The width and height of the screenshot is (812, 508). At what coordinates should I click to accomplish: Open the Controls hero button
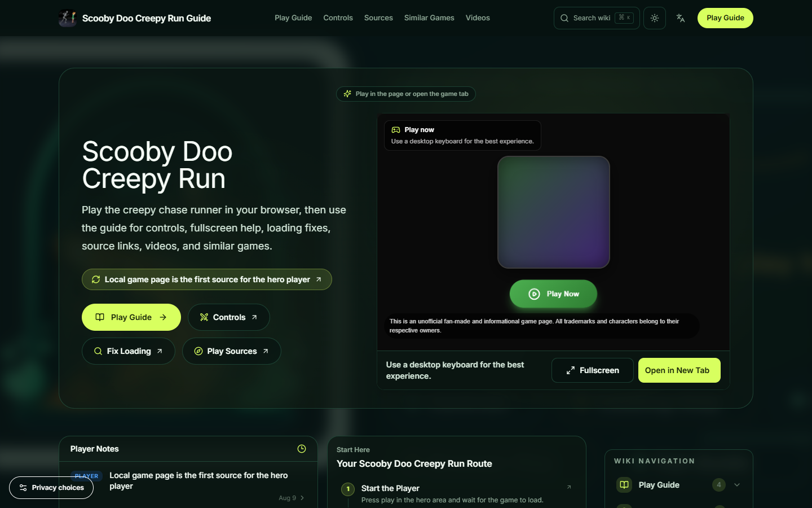point(229,317)
